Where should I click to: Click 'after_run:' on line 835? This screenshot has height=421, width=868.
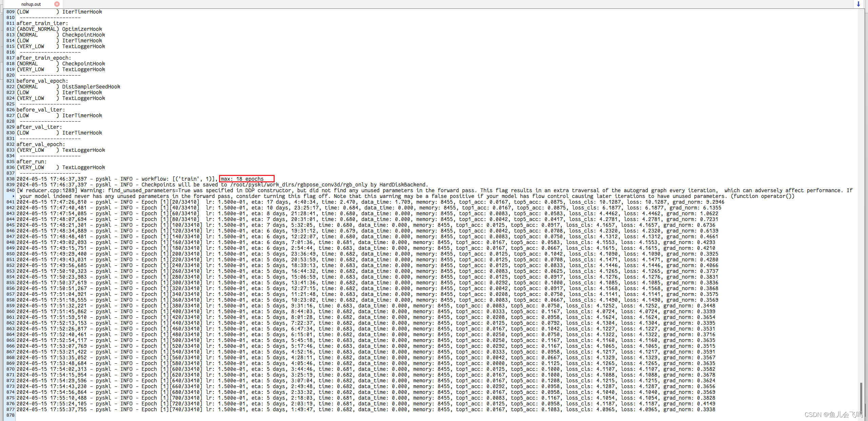(x=32, y=161)
